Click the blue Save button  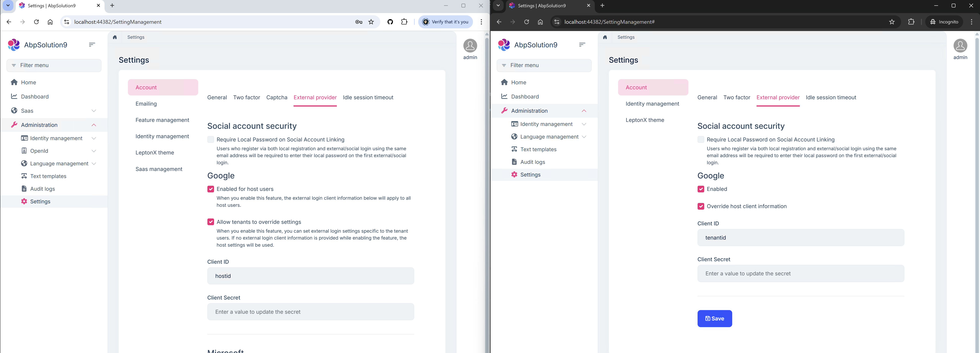tap(714, 318)
